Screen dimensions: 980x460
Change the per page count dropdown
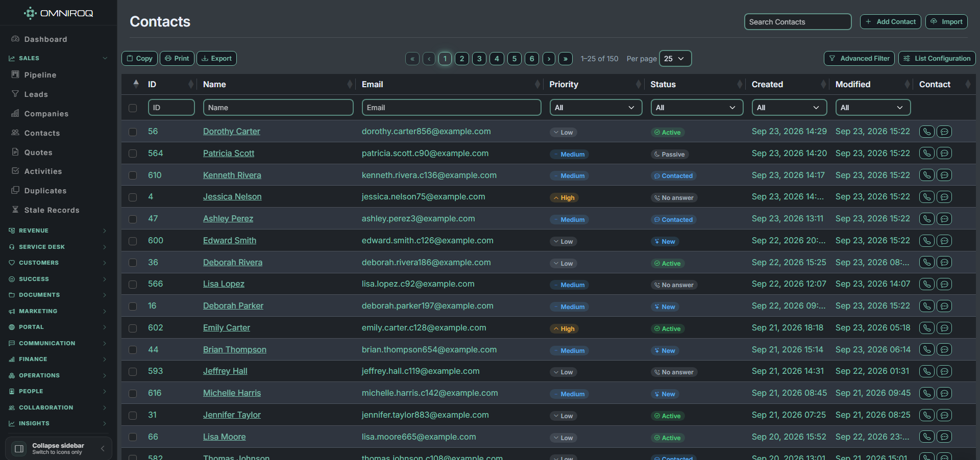675,59
